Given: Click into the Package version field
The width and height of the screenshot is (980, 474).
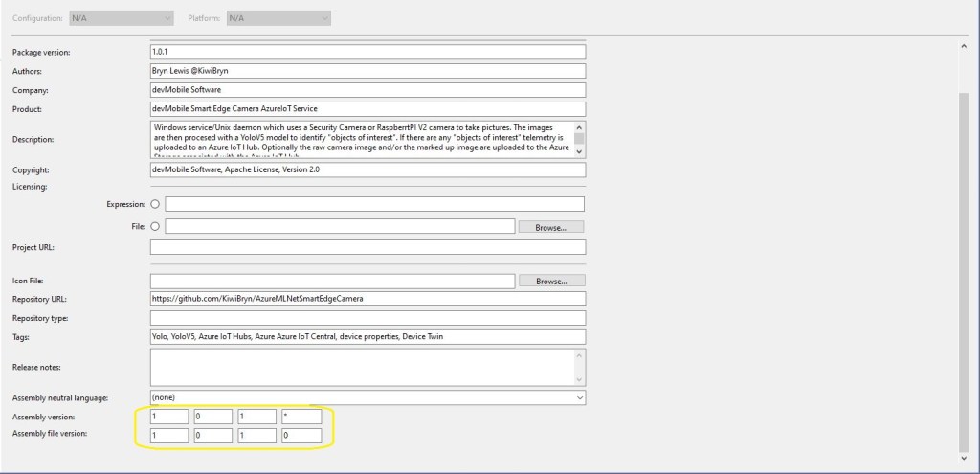Looking at the screenshot, I should pyautogui.click(x=367, y=52).
